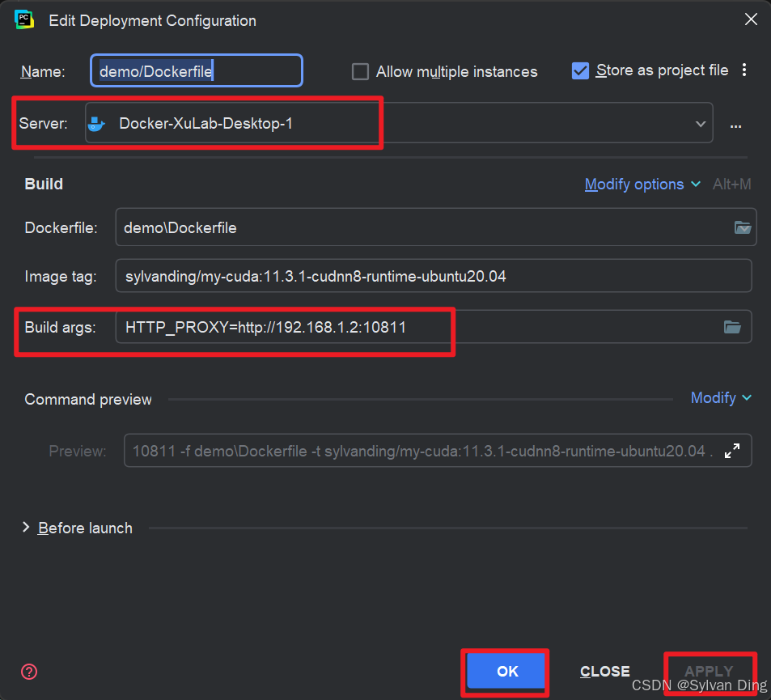The width and height of the screenshot is (771, 700).
Task: Enable Allow multiple instances checkbox
Action: (360, 72)
